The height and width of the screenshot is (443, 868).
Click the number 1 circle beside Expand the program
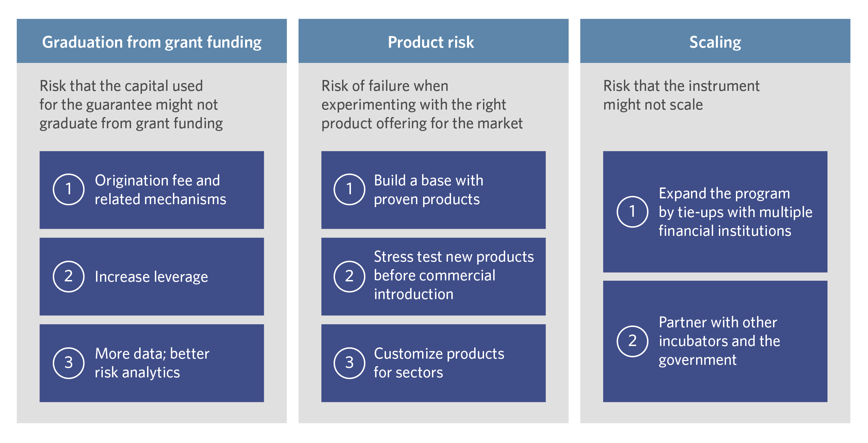pyautogui.click(x=632, y=212)
